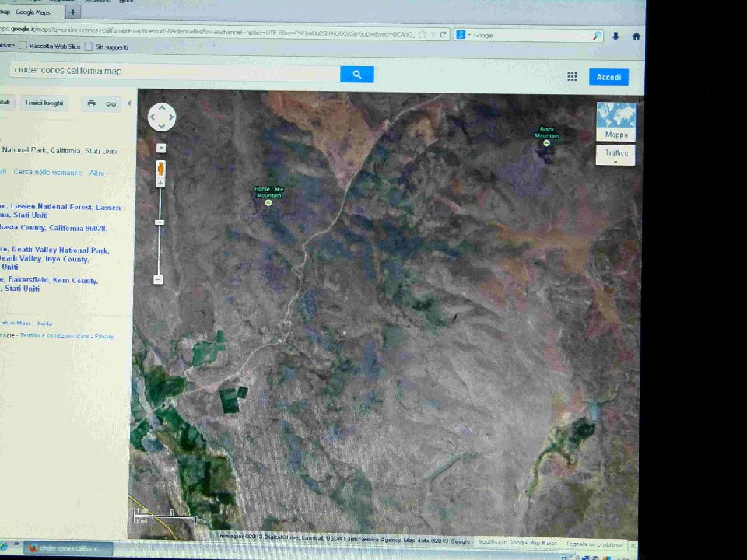The width and height of the screenshot is (747, 560).
Task: Open the URL history dropdown arrow
Action: pos(433,35)
